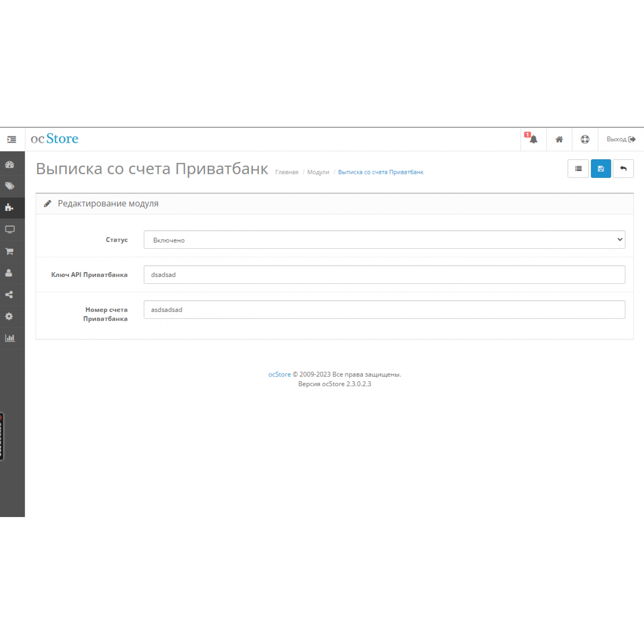644x644 pixels.
Task: Expand the Статус dropdown
Action: point(384,240)
